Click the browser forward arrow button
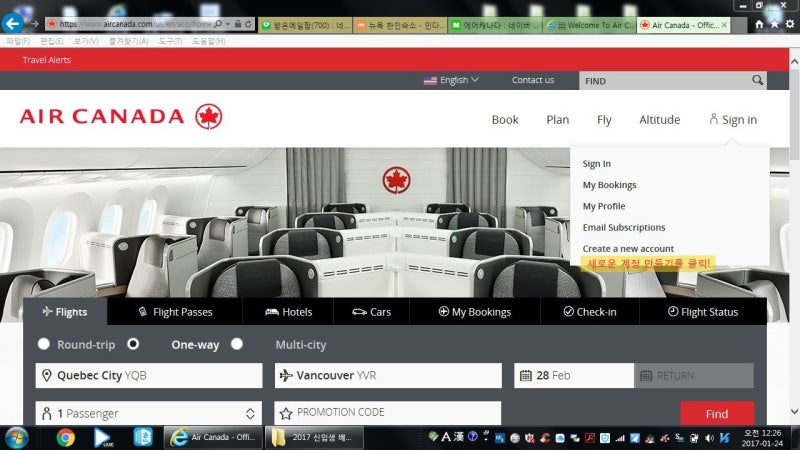Image resolution: width=800 pixels, height=450 pixels. (34, 23)
